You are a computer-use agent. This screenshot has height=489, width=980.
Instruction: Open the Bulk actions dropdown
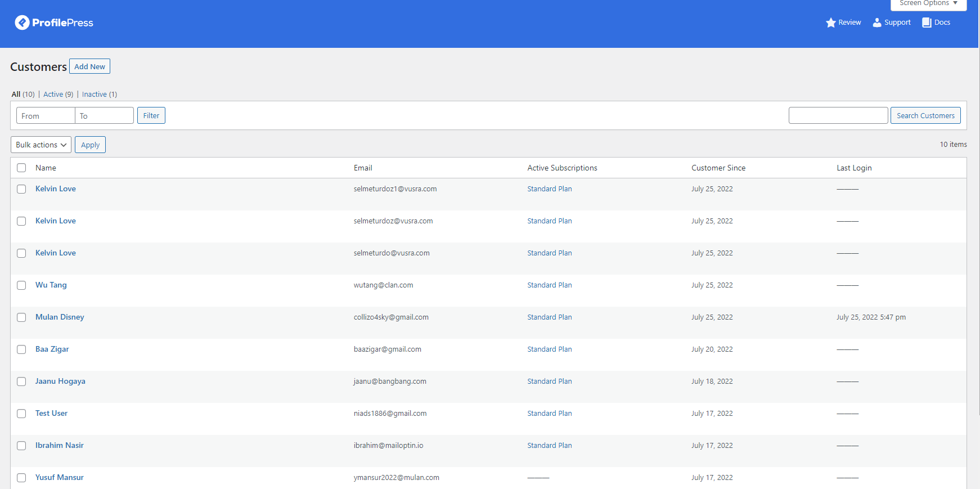point(41,145)
